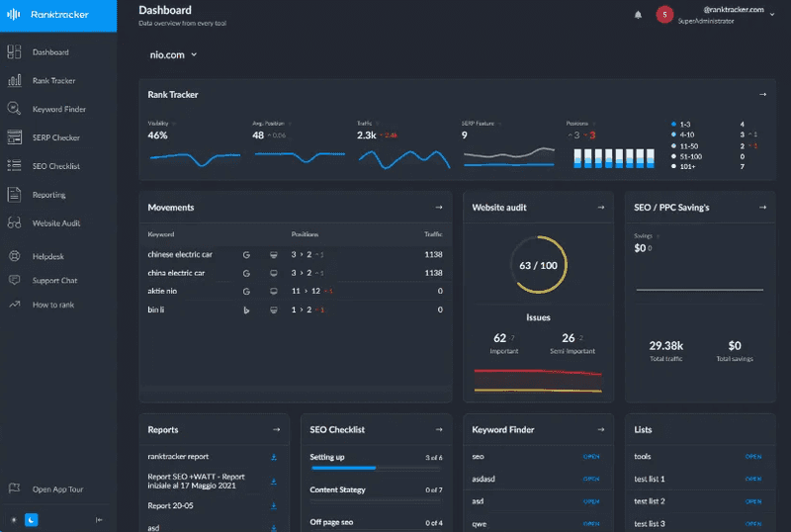Click the Rank Tracker sidebar icon
This screenshot has width=791, height=532.
[x=15, y=81]
